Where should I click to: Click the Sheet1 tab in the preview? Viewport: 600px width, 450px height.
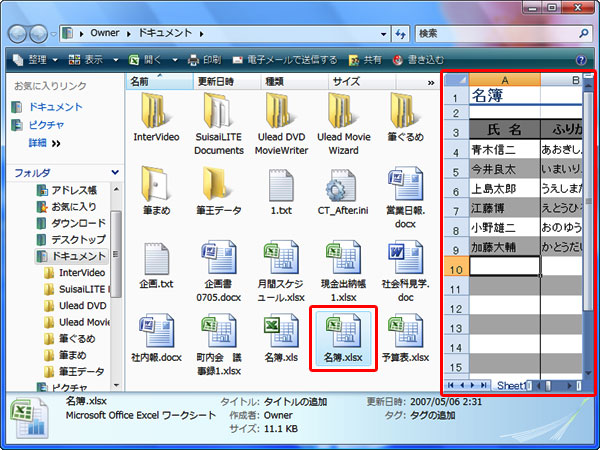pos(511,386)
